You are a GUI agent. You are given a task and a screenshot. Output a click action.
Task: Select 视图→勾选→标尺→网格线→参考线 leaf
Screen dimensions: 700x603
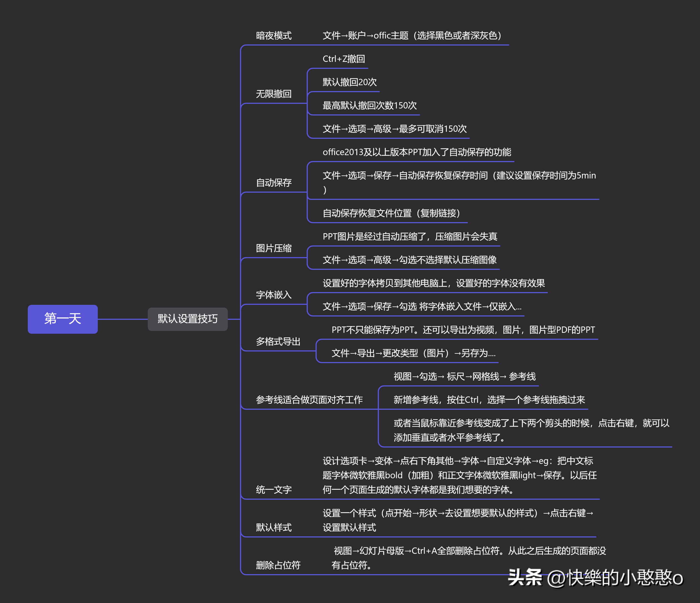tap(464, 376)
